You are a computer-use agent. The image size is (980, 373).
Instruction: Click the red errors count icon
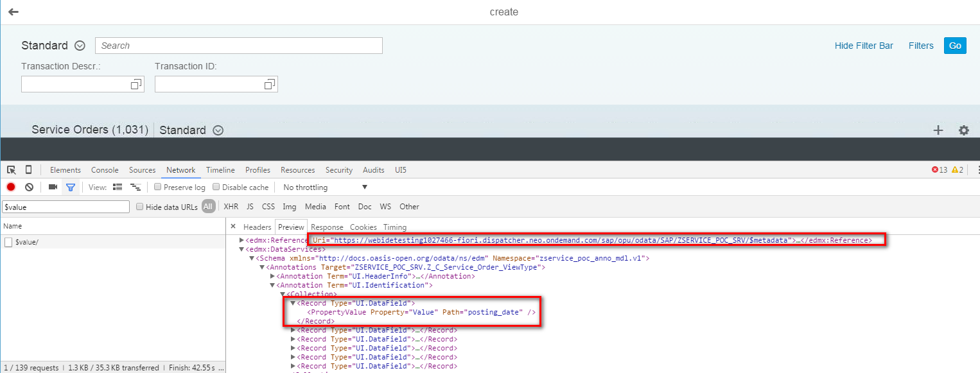pyautogui.click(x=935, y=170)
